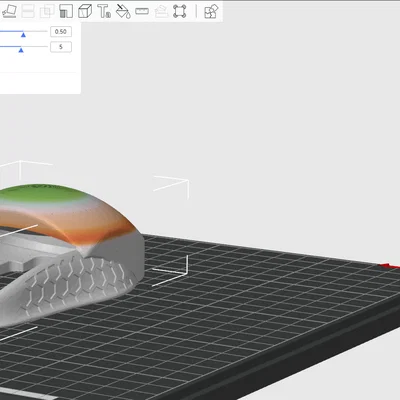Click the input field showing 5

61,47
